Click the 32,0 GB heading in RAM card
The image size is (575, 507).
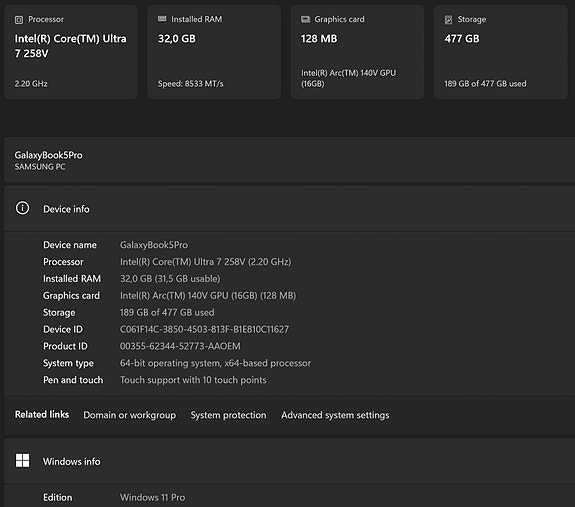coord(177,38)
